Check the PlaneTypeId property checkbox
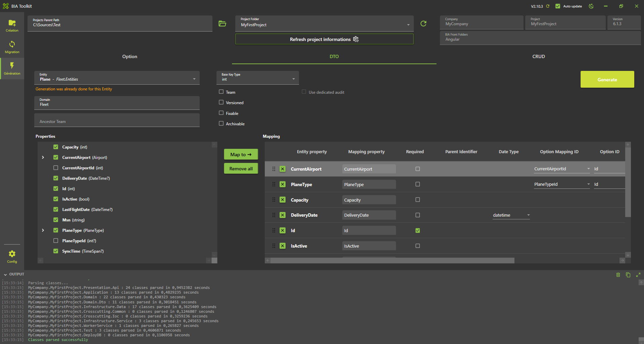Viewport: 644px width, 344px height. [x=56, y=241]
